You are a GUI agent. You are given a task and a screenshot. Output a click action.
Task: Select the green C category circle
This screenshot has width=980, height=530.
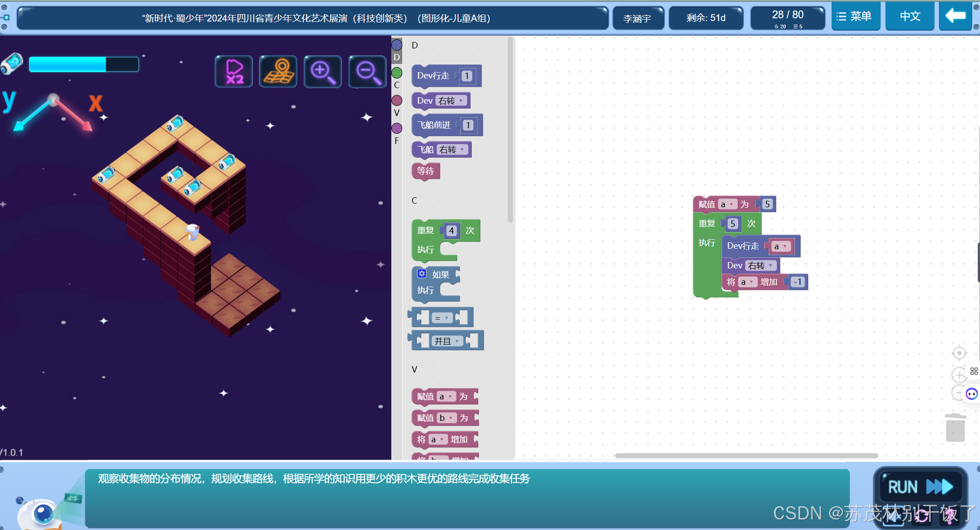(397, 73)
